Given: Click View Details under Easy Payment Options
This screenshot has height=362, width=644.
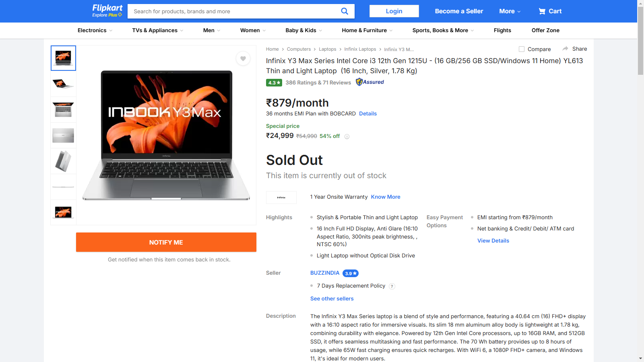Looking at the screenshot, I should [493, 241].
